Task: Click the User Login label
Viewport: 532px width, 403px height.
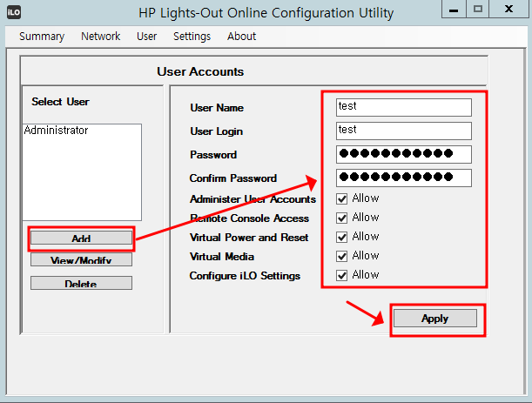Action: (x=216, y=131)
